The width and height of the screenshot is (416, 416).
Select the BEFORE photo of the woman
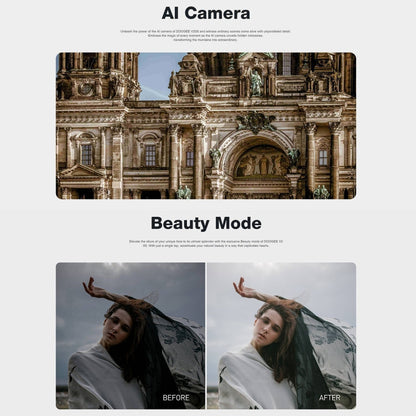pos(130,336)
